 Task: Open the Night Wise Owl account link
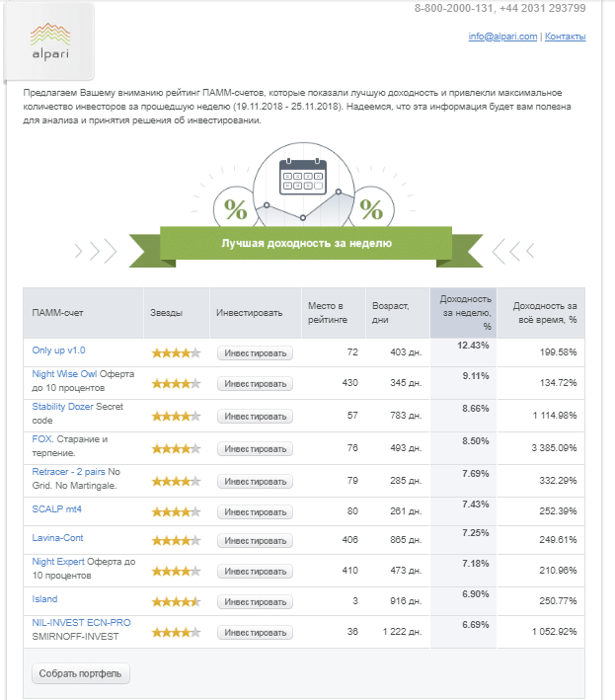click(64, 373)
